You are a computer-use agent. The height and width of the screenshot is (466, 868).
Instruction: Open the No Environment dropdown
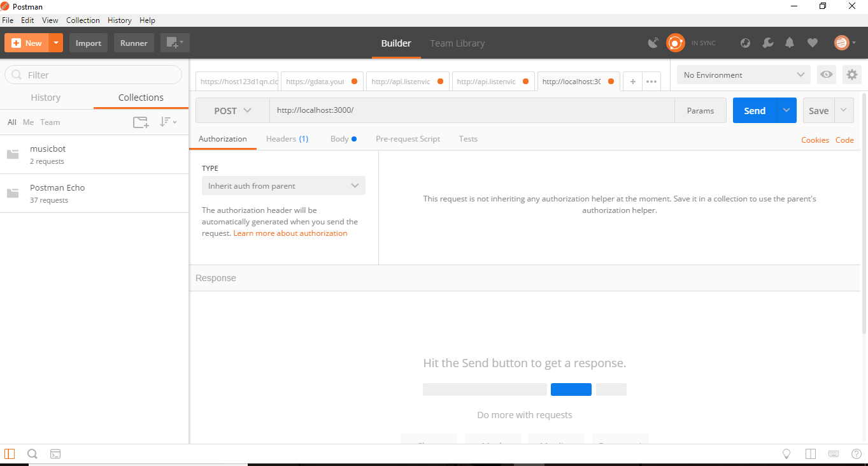[x=744, y=75]
